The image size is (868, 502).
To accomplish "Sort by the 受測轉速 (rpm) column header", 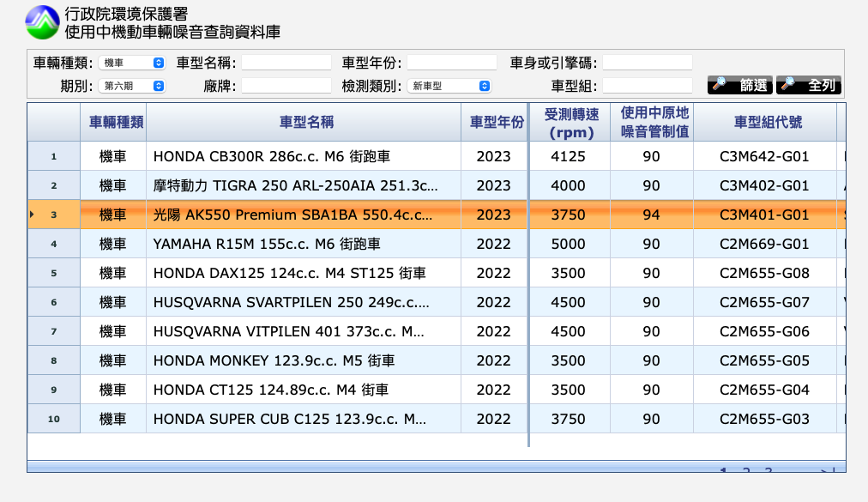I will 570,122.
